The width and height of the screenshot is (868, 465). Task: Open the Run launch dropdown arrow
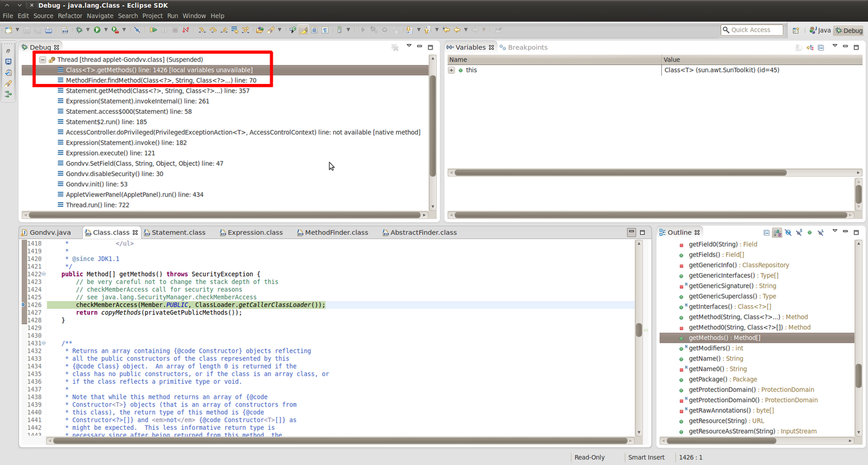(x=106, y=30)
